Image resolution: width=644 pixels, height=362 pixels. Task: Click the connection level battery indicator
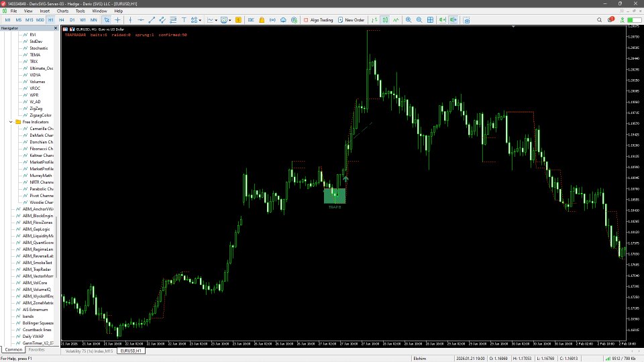click(634, 19)
